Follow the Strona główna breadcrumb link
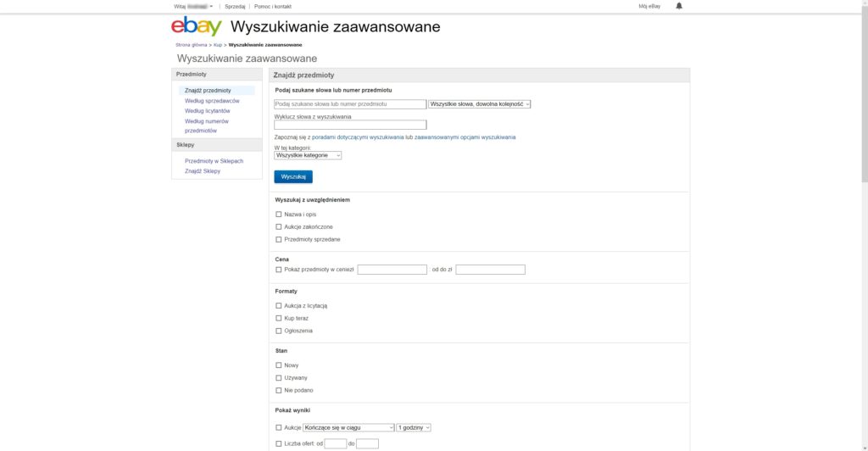Image resolution: width=868 pixels, height=451 pixels. point(191,44)
